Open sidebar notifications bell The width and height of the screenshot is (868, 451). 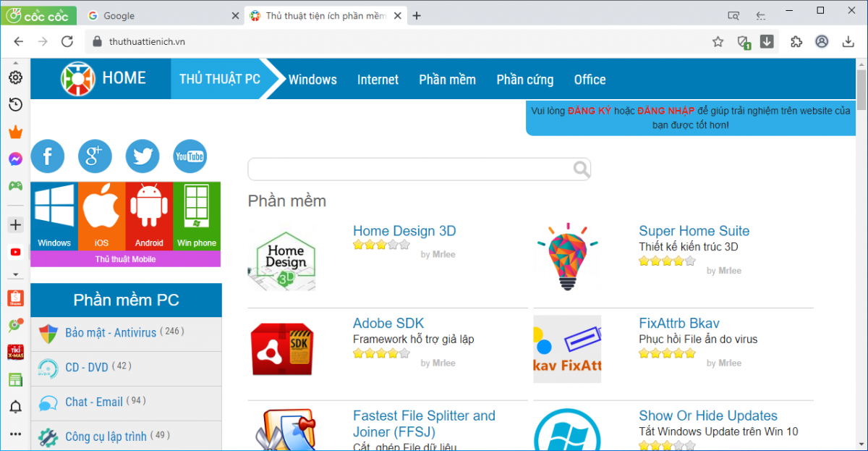tap(15, 407)
